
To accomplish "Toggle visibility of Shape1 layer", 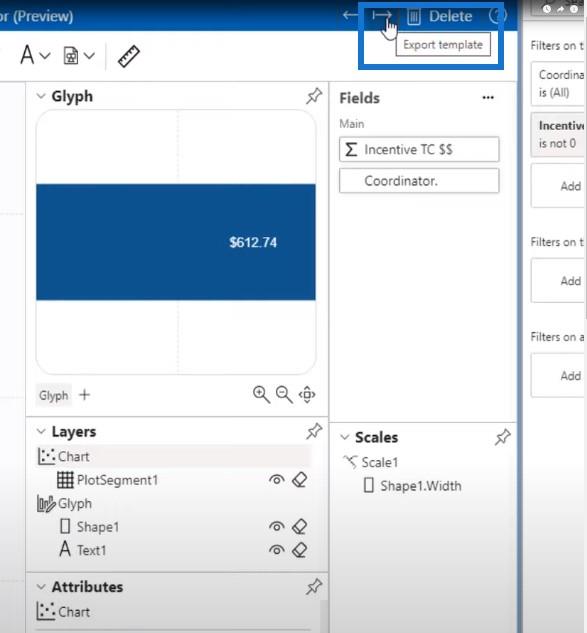I will point(277,527).
